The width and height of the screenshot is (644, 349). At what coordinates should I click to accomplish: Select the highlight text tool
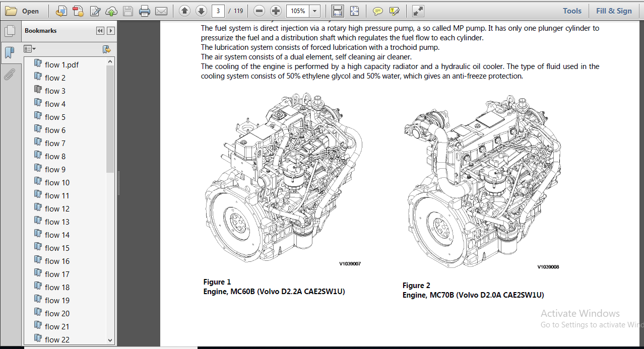[395, 11]
